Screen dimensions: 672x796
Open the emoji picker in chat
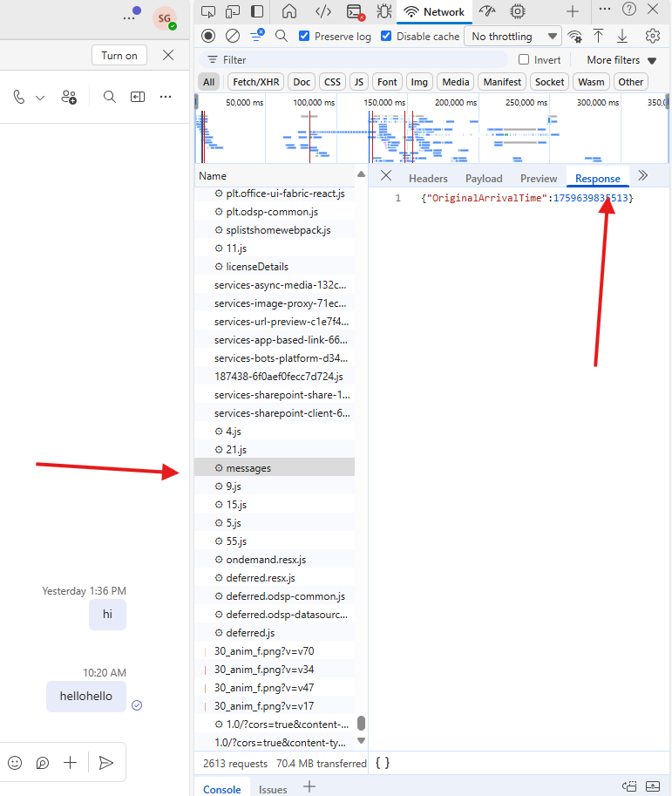tap(15, 763)
